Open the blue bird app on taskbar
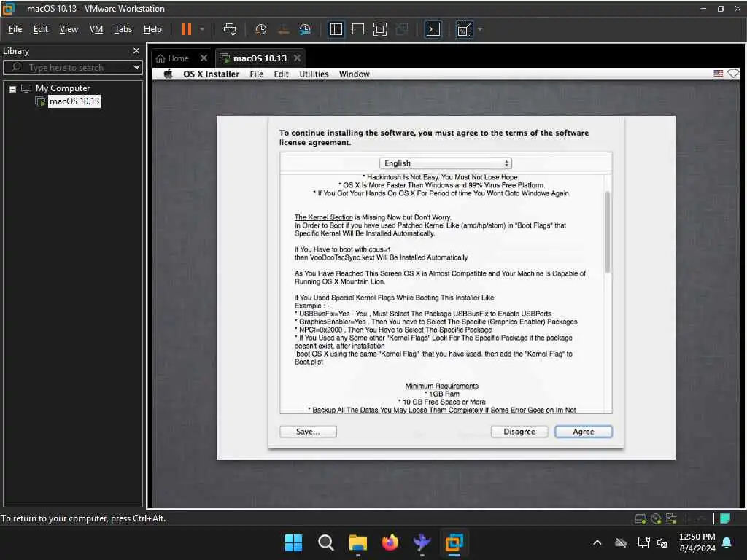 coord(422,542)
